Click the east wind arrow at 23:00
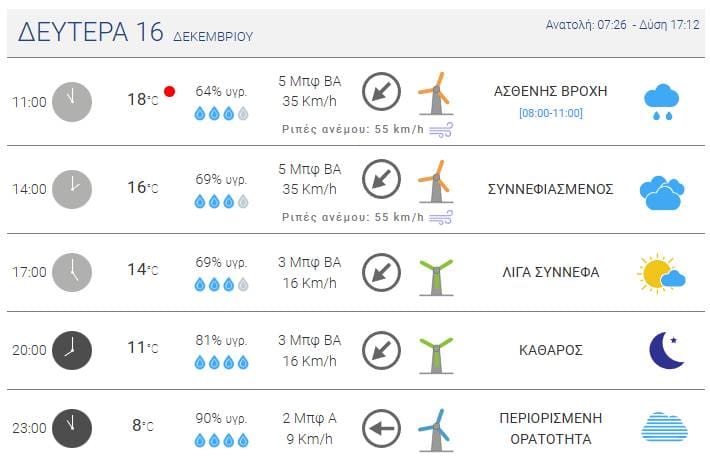The height and width of the screenshot is (462, 710). point(381,428)
